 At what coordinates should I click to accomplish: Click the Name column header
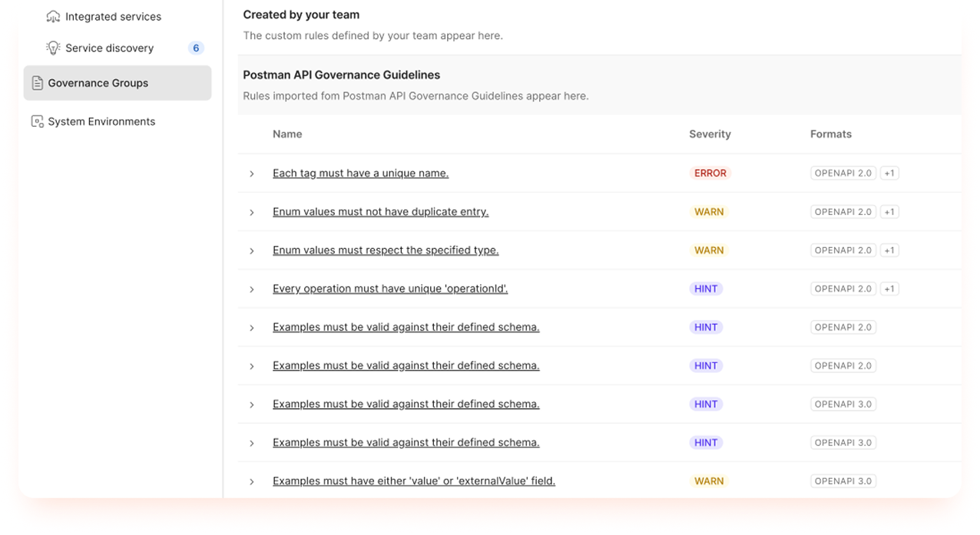(287, 134)
